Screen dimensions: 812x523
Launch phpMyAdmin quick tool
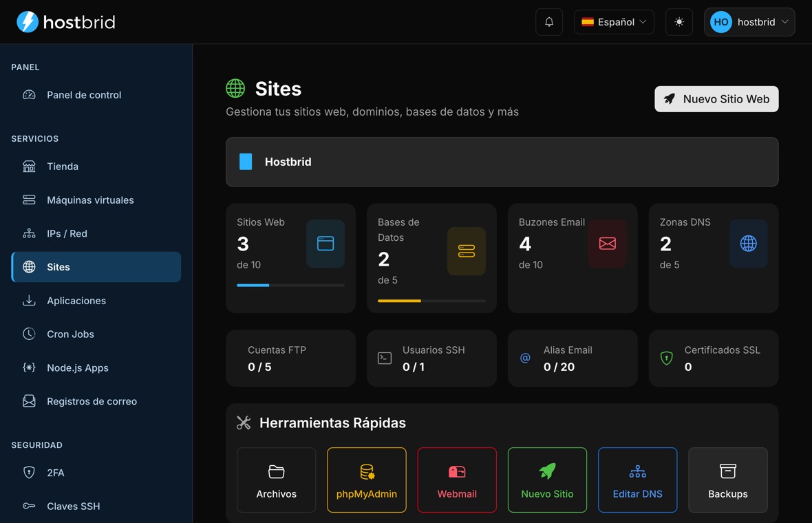[367, 480]
